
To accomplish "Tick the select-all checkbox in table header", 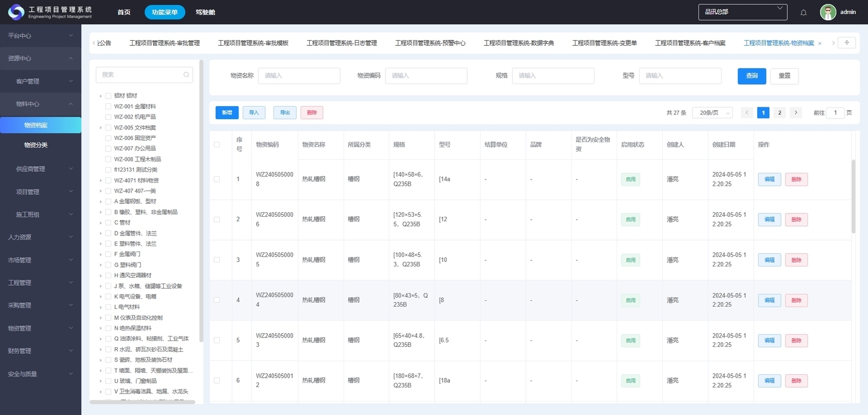I will click(x=217, y=145).
